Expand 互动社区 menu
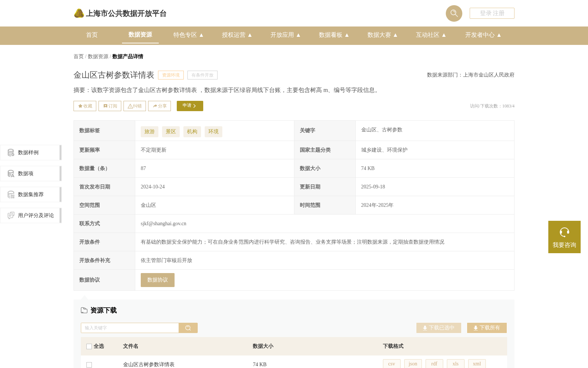The image size is (588, 368). [x=431, y=35]
